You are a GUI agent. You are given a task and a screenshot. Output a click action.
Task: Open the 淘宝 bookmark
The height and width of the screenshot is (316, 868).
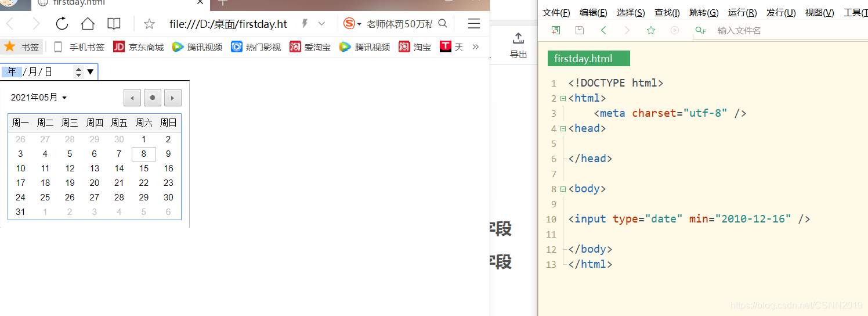[415, 47]
